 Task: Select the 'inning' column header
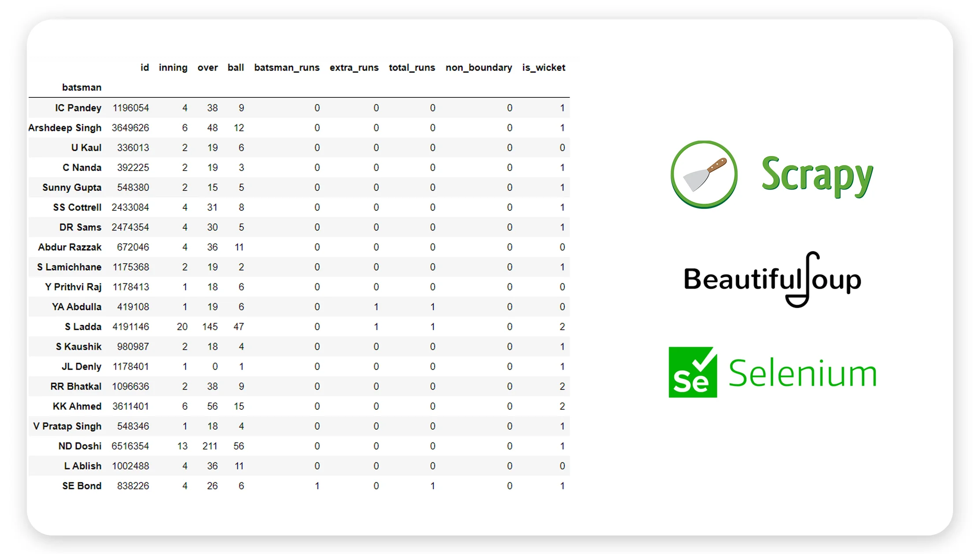coord(173,68)
